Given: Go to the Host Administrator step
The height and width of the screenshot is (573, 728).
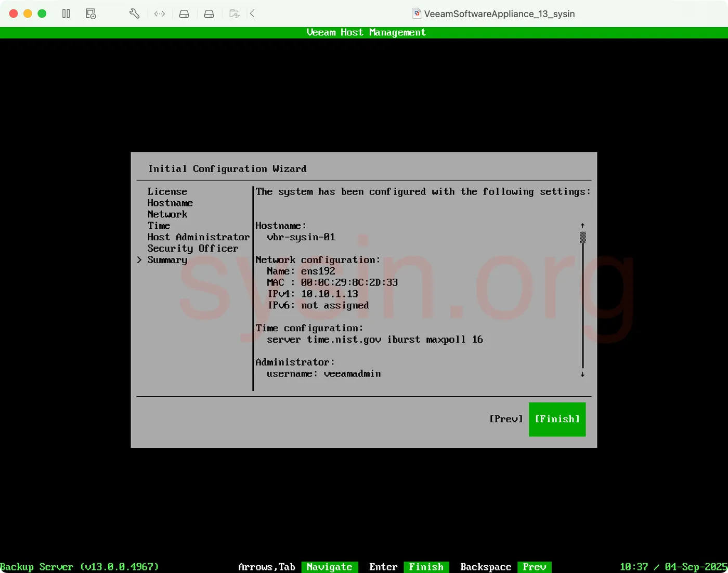Looking at the screenshot, I should click(x=198, y=237).
